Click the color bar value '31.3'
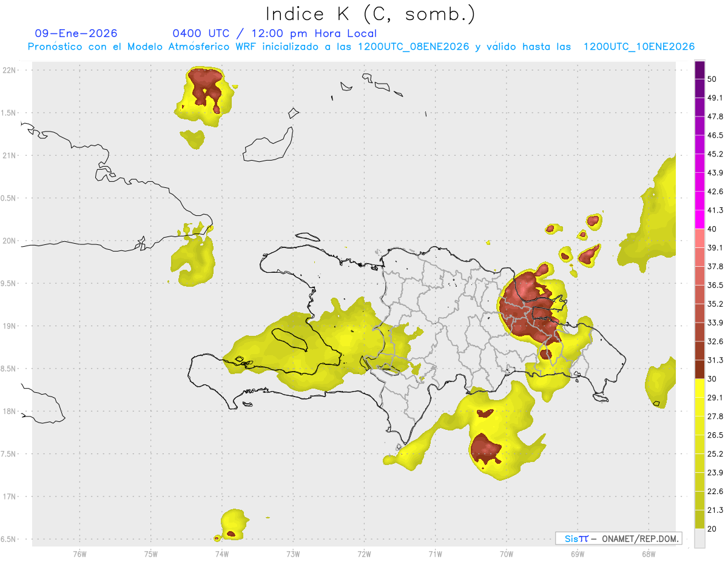Image resolution: width=728 pixels, height=562 pixels. (715, 360)
